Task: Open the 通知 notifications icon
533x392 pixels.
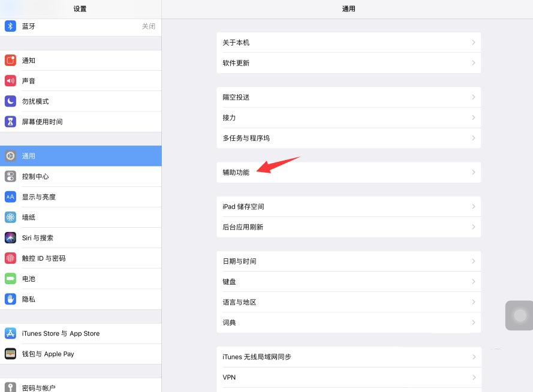Action: (10, 60)
